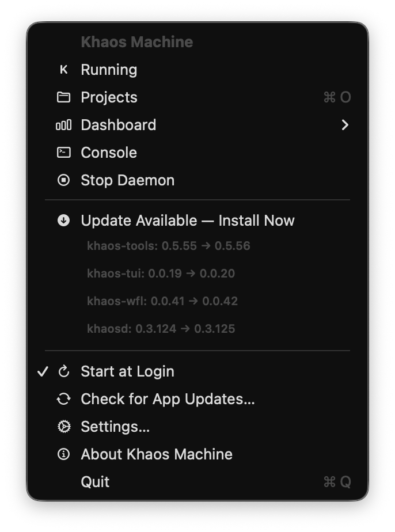Click the stop-circle icon beside Stop Daemon
This screenshot has width=395, height=532.
pos(63,180)
